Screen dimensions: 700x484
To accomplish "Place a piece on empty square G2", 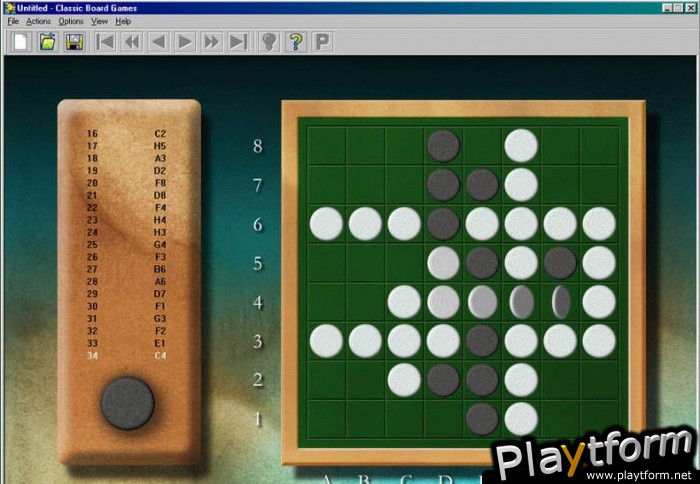I will [560, 380].
